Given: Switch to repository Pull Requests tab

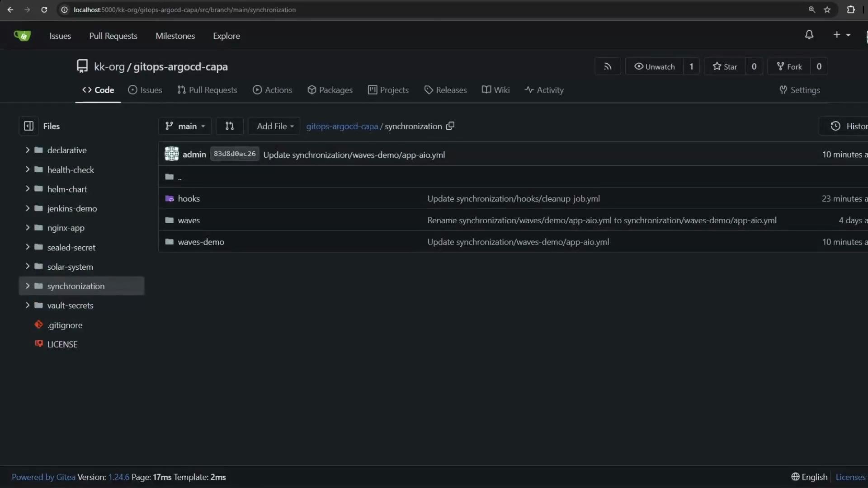Looking at the screenshot, I should point(207,90).
